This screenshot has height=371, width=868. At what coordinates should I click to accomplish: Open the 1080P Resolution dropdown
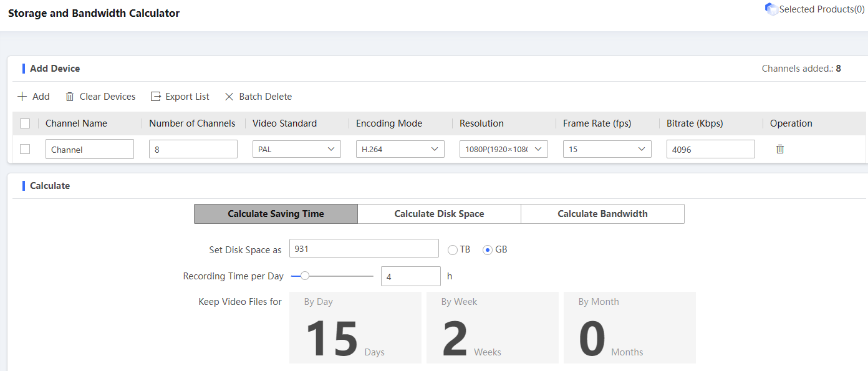point(503,149)
